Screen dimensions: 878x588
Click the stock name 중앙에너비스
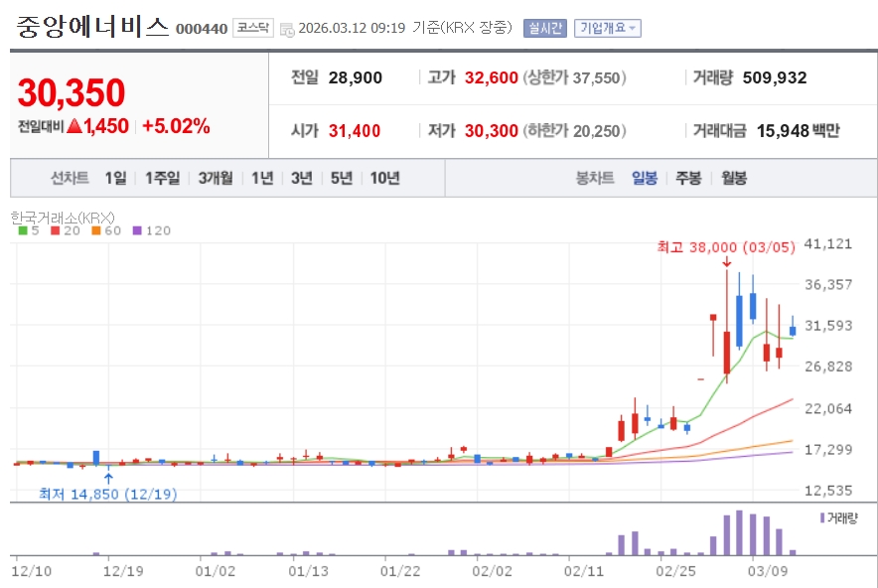click(x=92, y=26)
